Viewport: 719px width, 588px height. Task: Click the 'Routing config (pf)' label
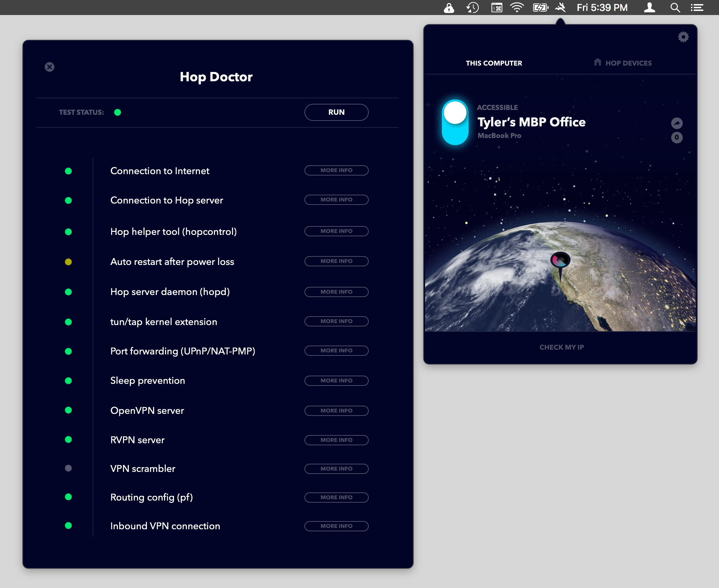[152, 498]
